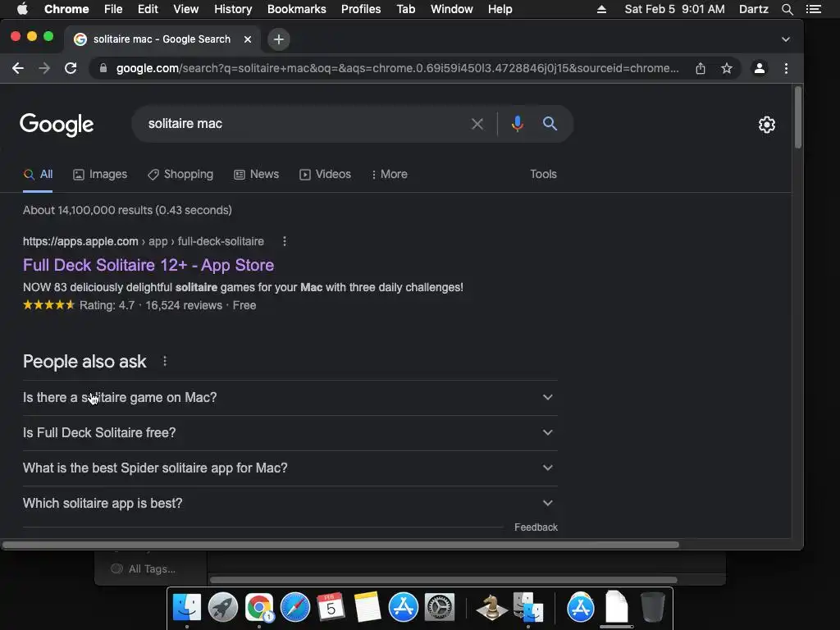The image size is (840, 630).
Task: Switch to the Videos tab
Action: [325, 174]
